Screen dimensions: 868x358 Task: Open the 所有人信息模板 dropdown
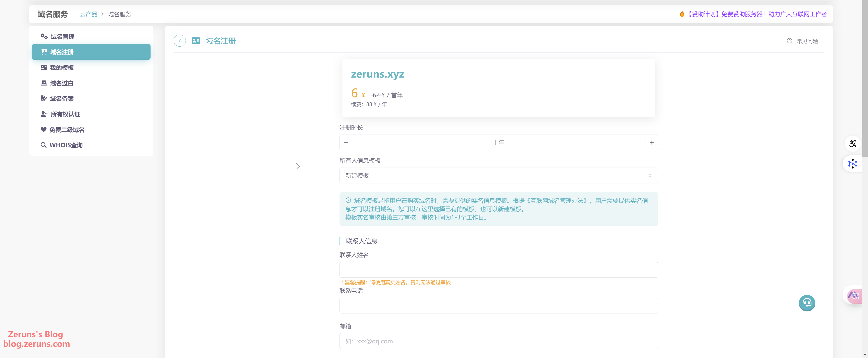498,176
